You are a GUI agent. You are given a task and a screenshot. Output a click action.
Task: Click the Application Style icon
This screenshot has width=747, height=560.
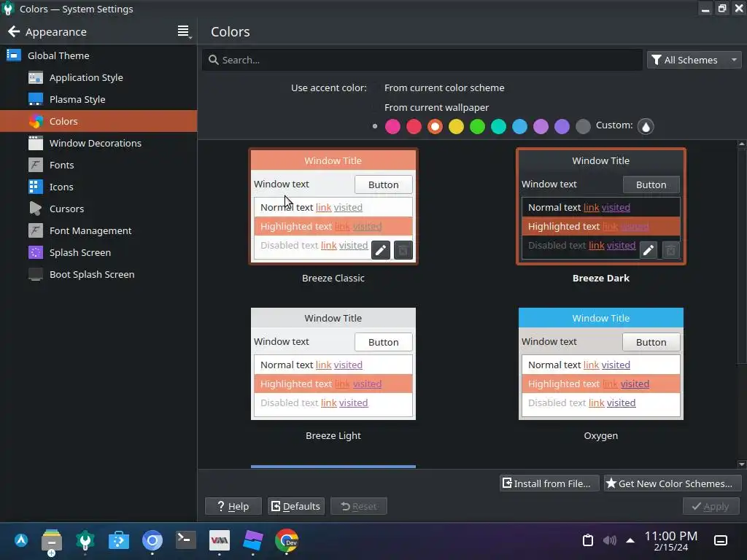(x=35, y=77)
